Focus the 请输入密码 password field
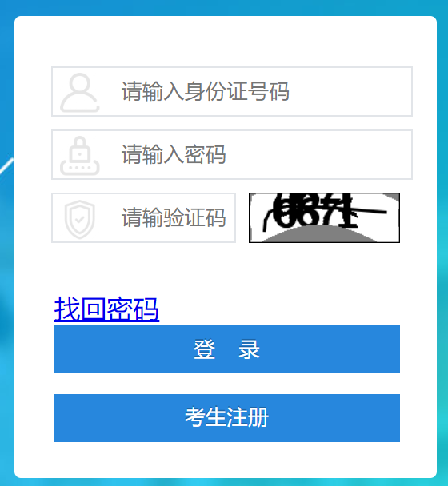Image resolution: width=448 pixels, height=486 pixels. [232, 154]
